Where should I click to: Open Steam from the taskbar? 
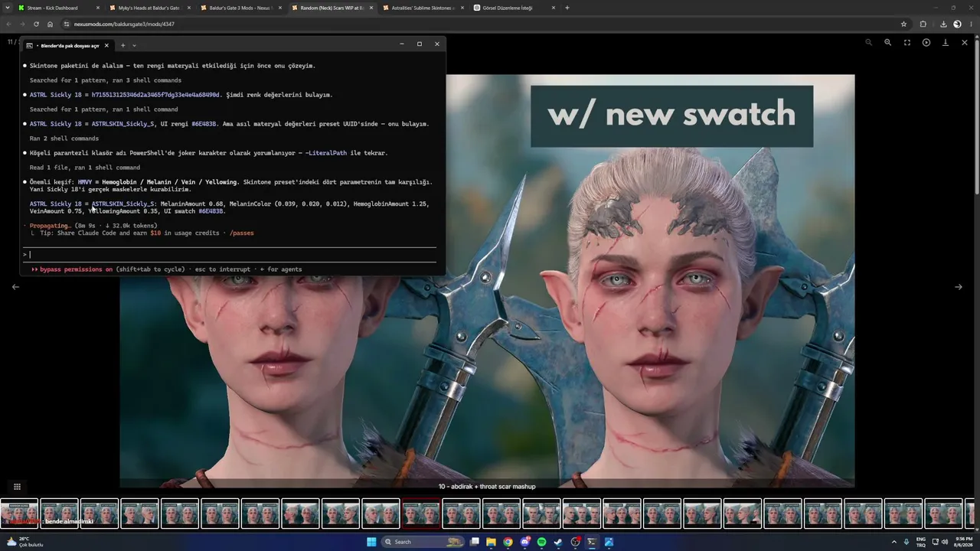(x=558, y=542)
